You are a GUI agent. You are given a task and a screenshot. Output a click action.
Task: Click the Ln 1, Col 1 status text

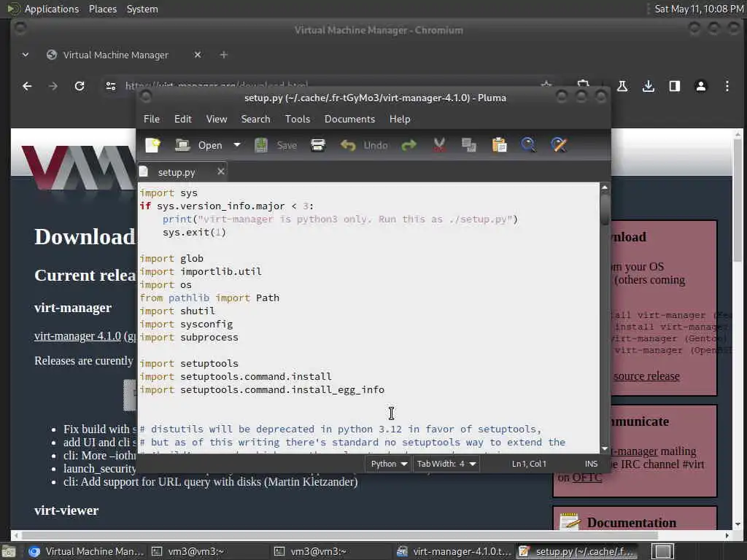pyautogui.click(x=530, y=464)
